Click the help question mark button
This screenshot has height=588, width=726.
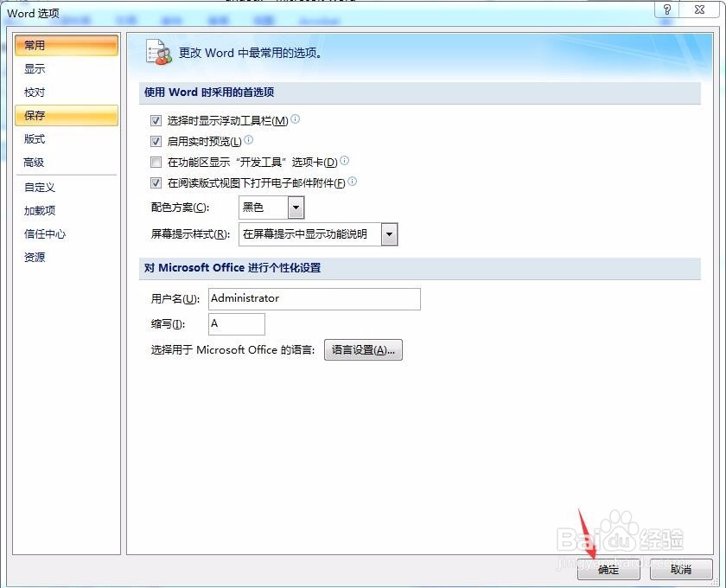(x=666, y=10)
